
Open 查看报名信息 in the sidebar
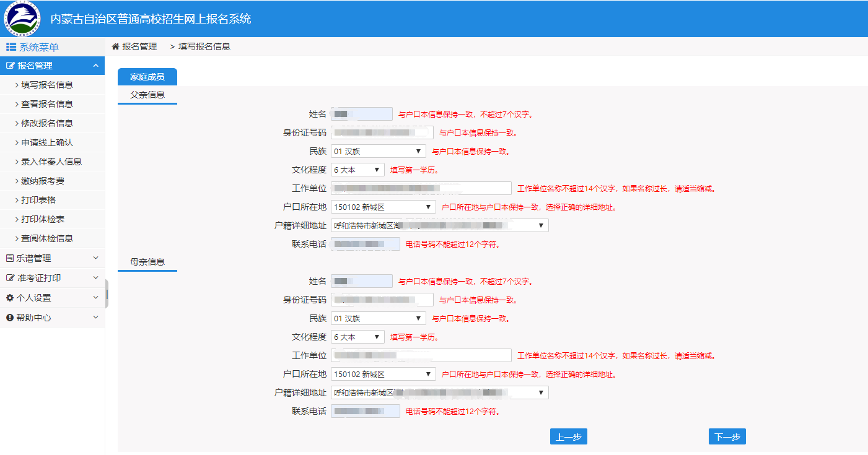47,104
